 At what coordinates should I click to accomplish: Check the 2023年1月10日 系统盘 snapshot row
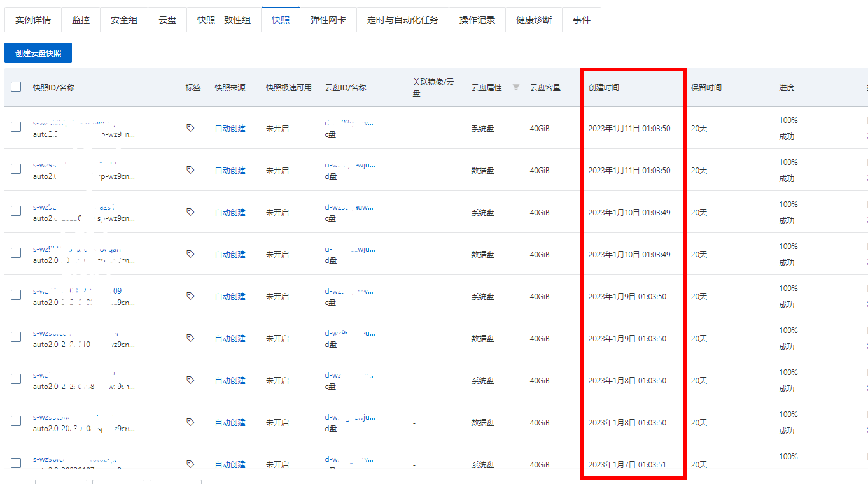[x=16, y=211]
